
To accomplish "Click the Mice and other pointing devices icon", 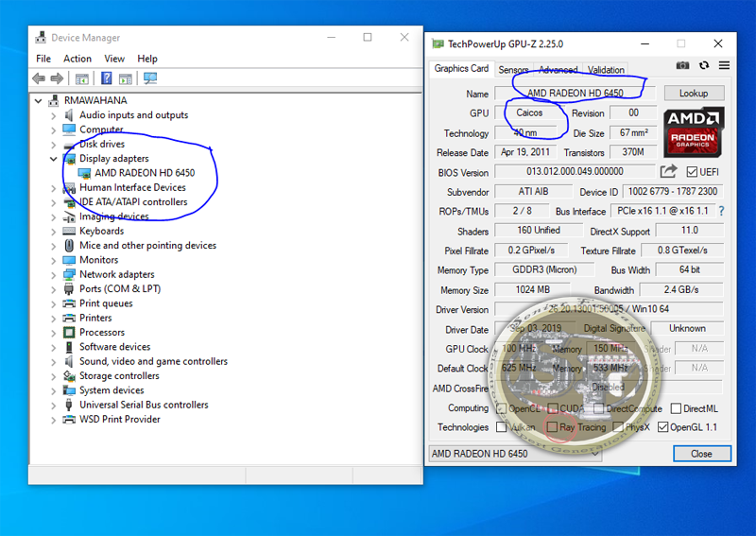I will tap(69, 246).
